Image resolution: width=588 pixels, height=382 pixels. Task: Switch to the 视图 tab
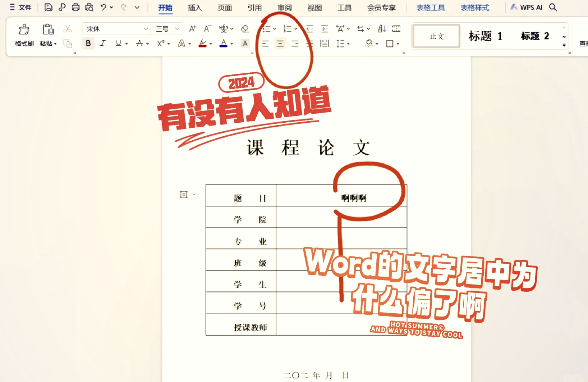point(314,8)
